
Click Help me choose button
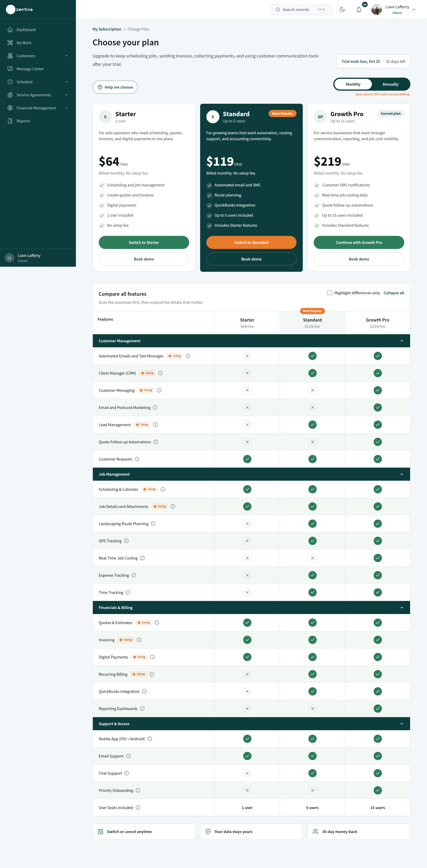pyautogui.click(x=115, y=87)
